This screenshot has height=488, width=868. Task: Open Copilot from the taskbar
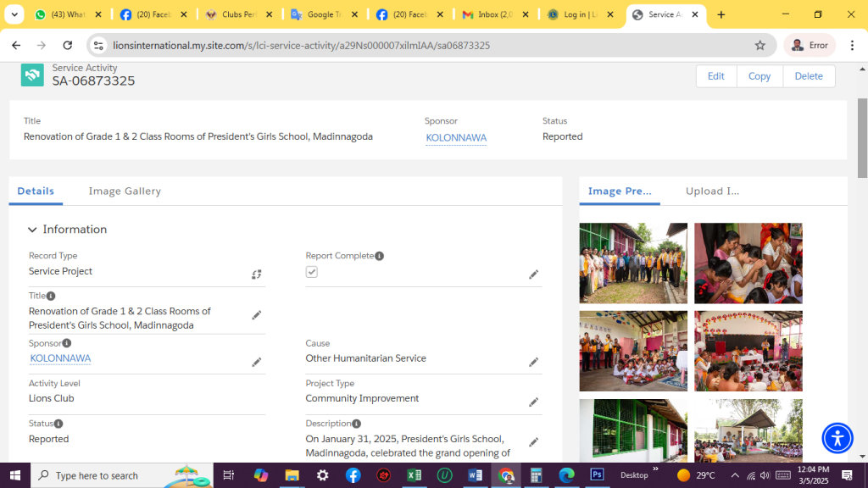[261, 475]
